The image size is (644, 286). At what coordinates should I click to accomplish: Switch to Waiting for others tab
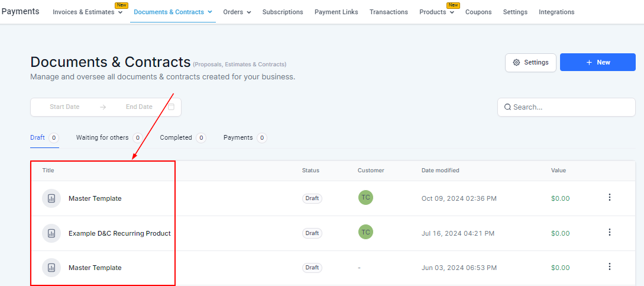(x=102, y=137)
